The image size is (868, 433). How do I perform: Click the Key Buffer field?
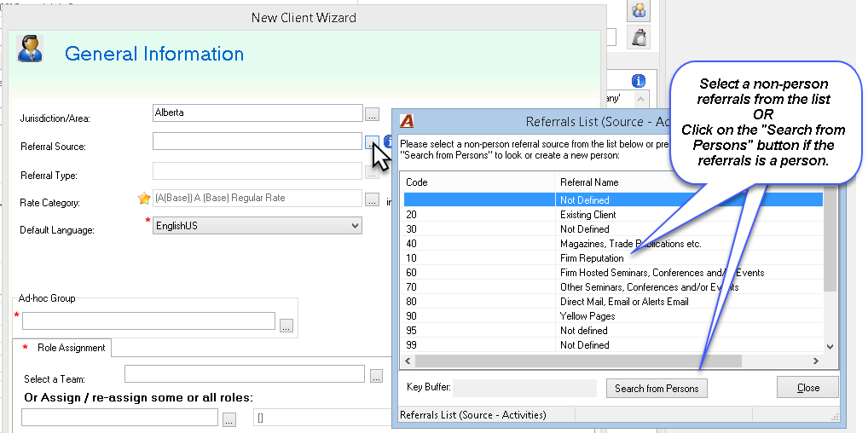(524, 388)
